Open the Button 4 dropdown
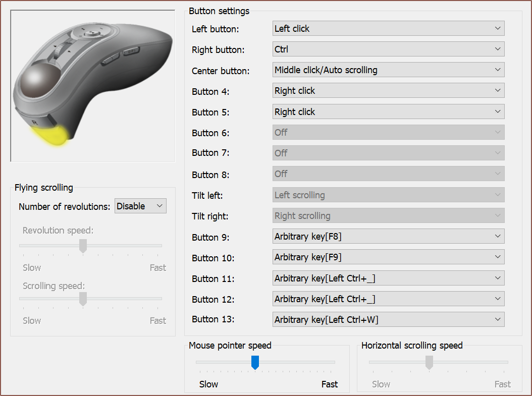The width and height of the screenshot is (532, 396). pyautogui.click(x=388, y=91)
